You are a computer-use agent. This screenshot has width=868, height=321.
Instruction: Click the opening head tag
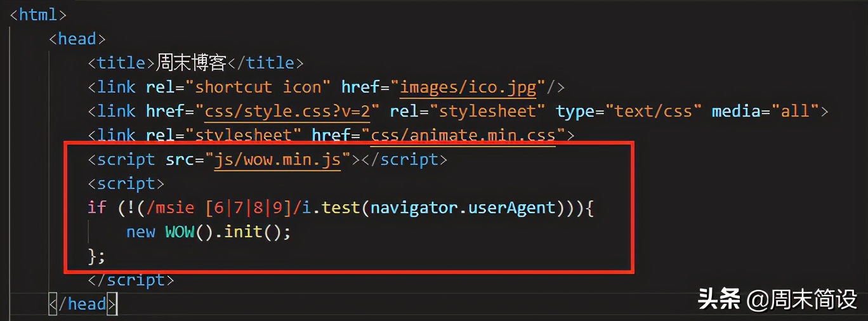coord(77,39)
